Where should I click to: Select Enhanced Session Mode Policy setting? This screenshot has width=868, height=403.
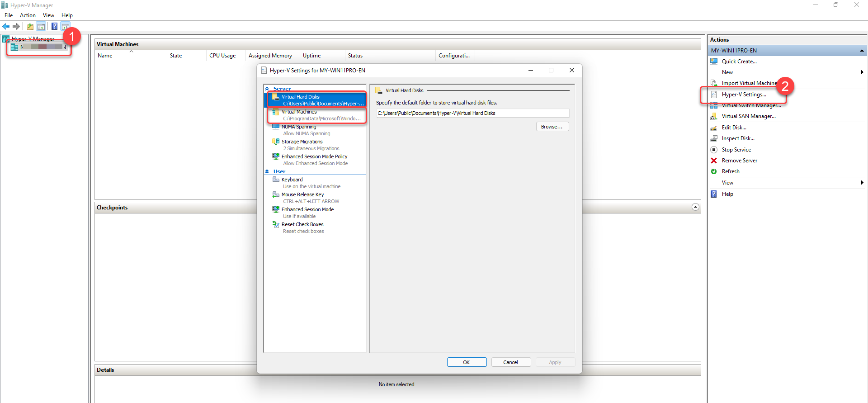(x=315, y=160)
